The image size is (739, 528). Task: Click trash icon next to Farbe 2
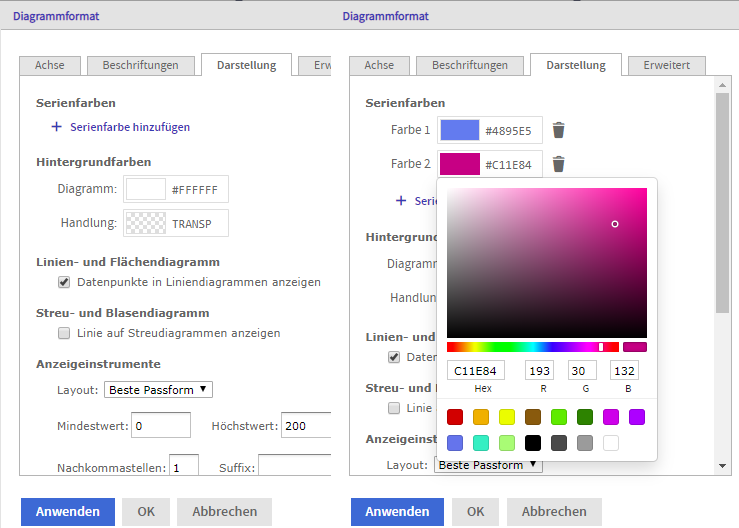(559, 164)
